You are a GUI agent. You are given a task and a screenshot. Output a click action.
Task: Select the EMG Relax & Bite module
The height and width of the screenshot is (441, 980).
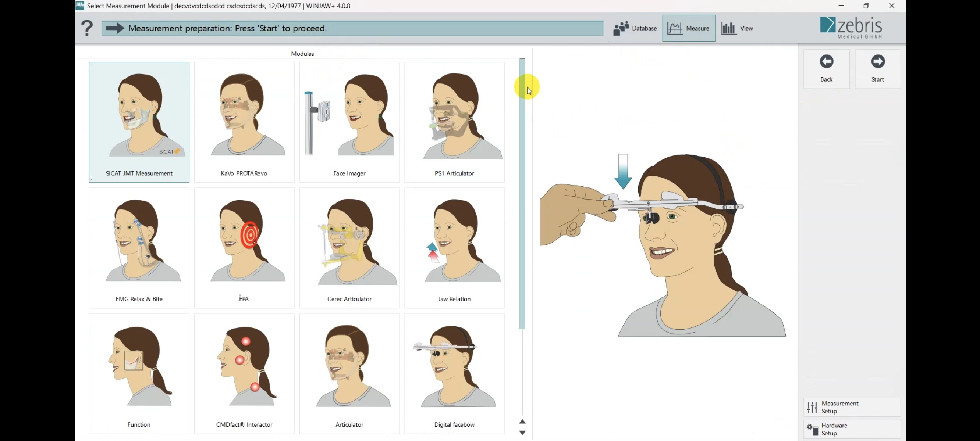point(139,248)
